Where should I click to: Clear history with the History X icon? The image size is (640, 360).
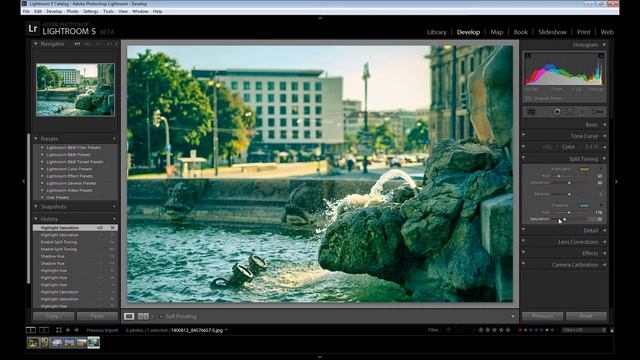(114, 219)
